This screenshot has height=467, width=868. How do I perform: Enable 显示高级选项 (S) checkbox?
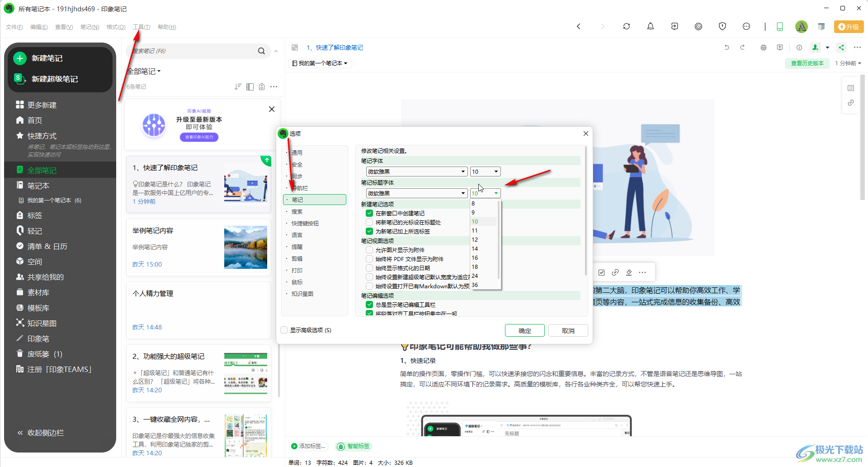coord(284,330)
